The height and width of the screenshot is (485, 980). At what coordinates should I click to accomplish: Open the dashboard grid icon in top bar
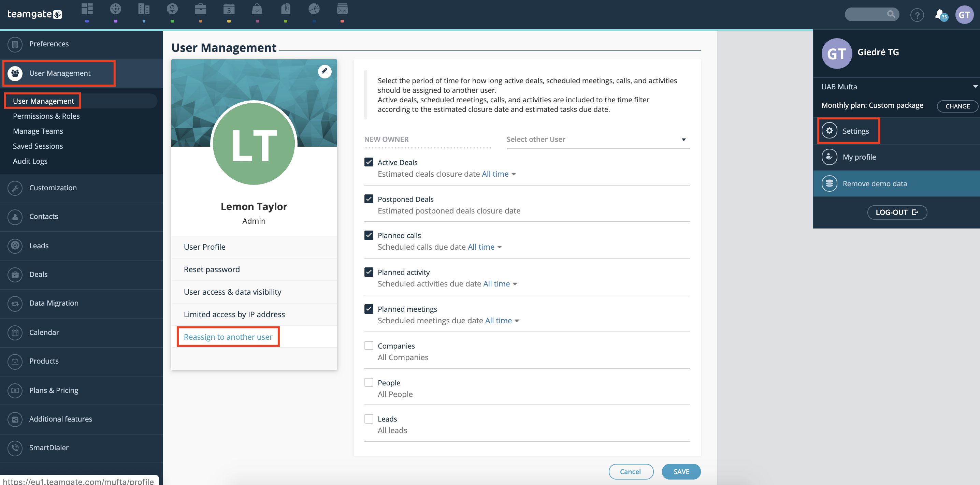point(87,9)
